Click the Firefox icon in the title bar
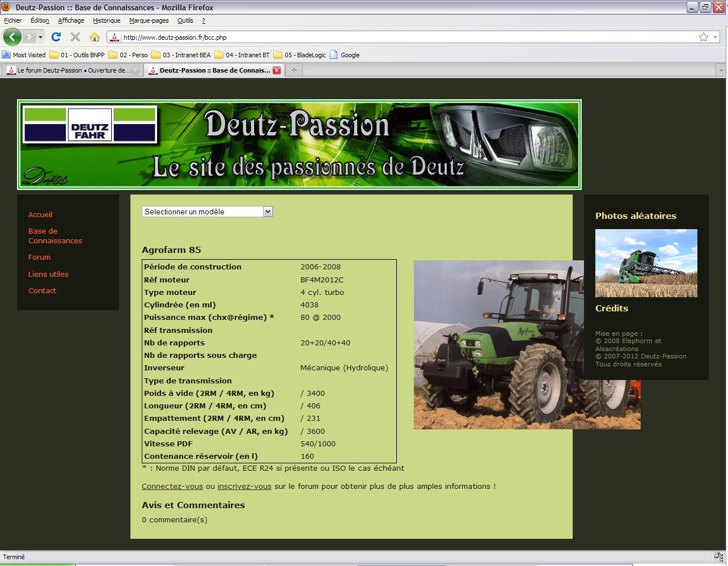This screenshot has width=728, height=566. tap(7, 7)
